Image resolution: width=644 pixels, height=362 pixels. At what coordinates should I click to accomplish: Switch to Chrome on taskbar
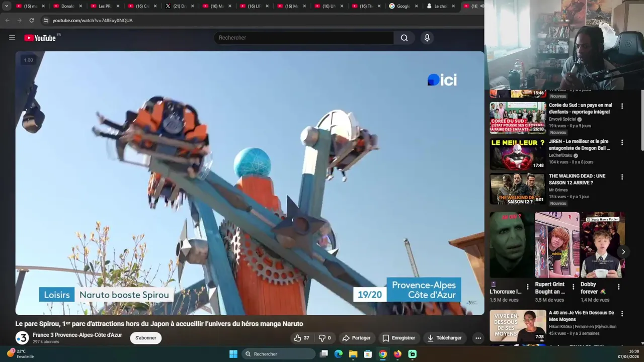click(383, 354)
